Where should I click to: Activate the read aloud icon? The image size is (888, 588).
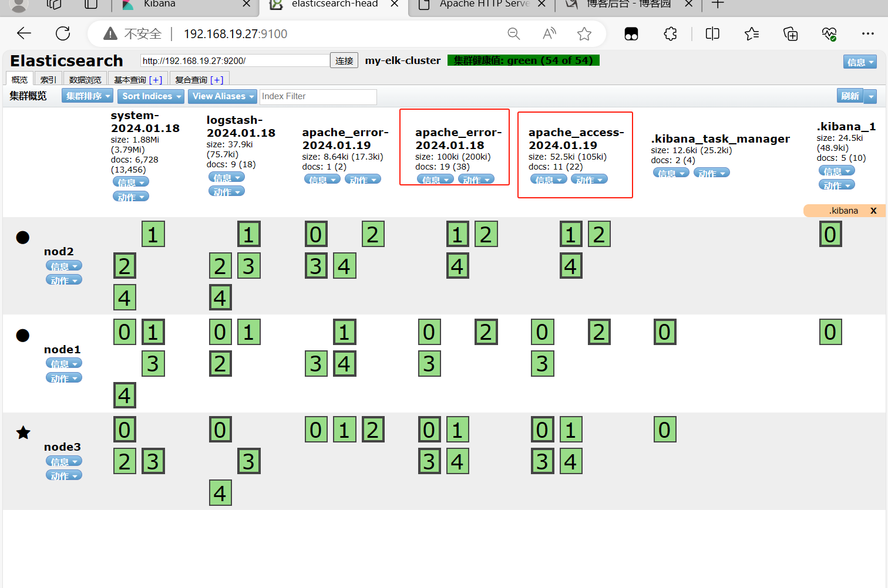pos(549,34)
